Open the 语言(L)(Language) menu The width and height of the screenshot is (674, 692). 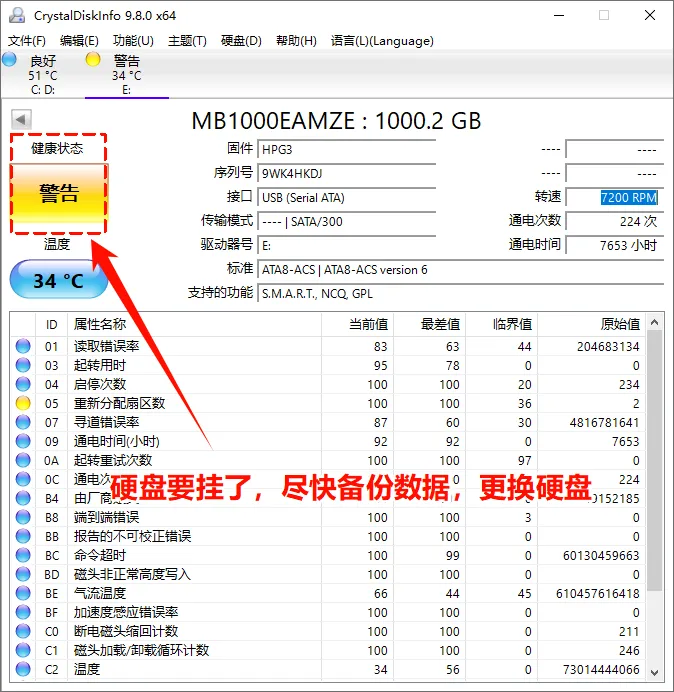[382, 41]
